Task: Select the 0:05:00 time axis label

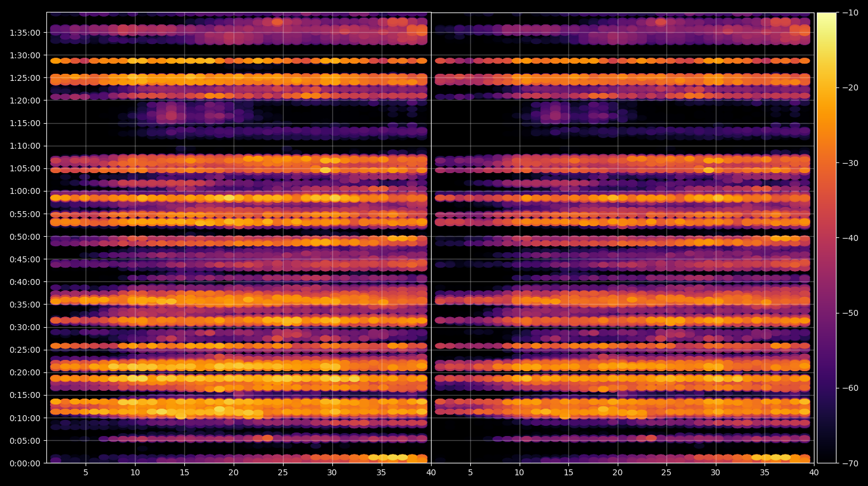Action: pyautogui.click(x=25, y=441)
